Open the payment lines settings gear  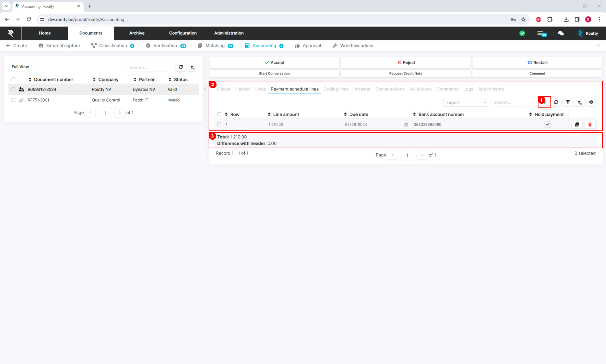(x=591, y=102)
